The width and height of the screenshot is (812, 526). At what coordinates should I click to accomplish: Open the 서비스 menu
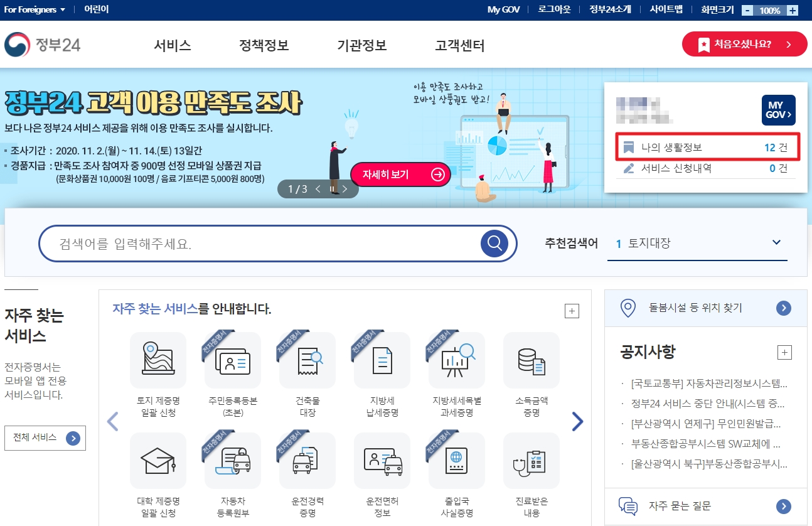(x=173, y=46)
